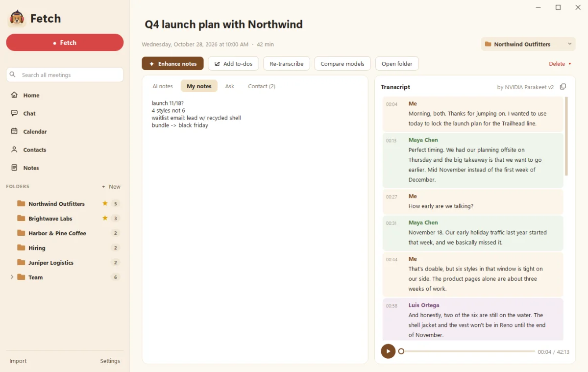This screenshot has height=372, width=588.
Task: Open the Contacts icon in sidebar
Action: [x=14, y=149]
